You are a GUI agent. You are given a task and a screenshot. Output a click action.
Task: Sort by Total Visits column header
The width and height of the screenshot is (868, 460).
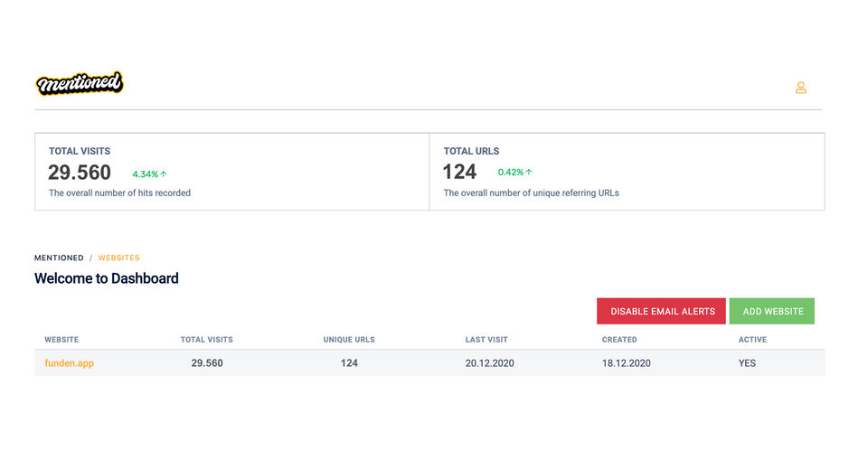[x=206, y=340]
